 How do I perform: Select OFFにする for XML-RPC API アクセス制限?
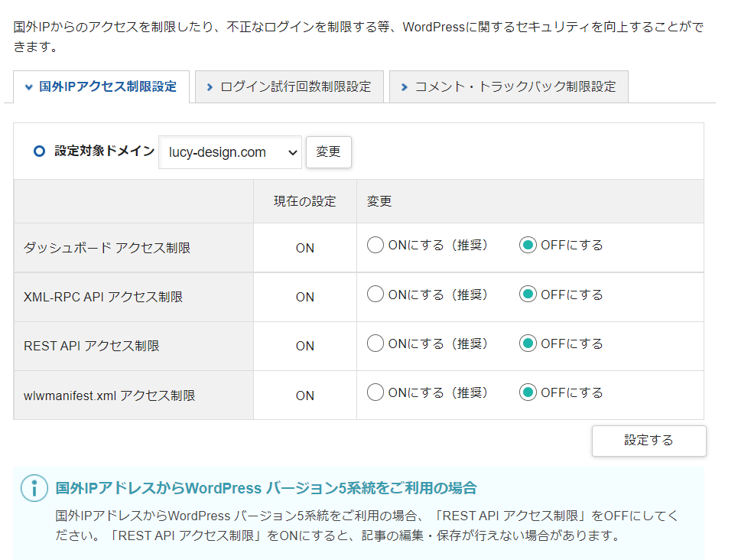(x=528, y=295)
